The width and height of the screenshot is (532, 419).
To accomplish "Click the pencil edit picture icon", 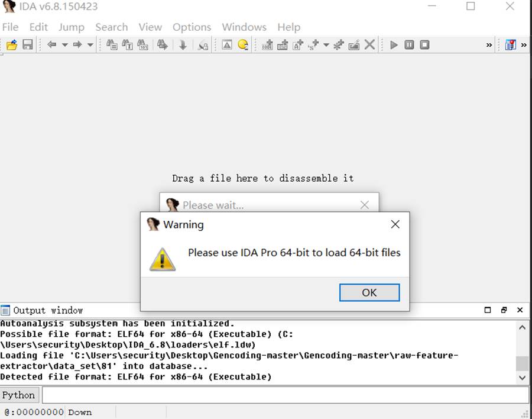I will 354,44.
